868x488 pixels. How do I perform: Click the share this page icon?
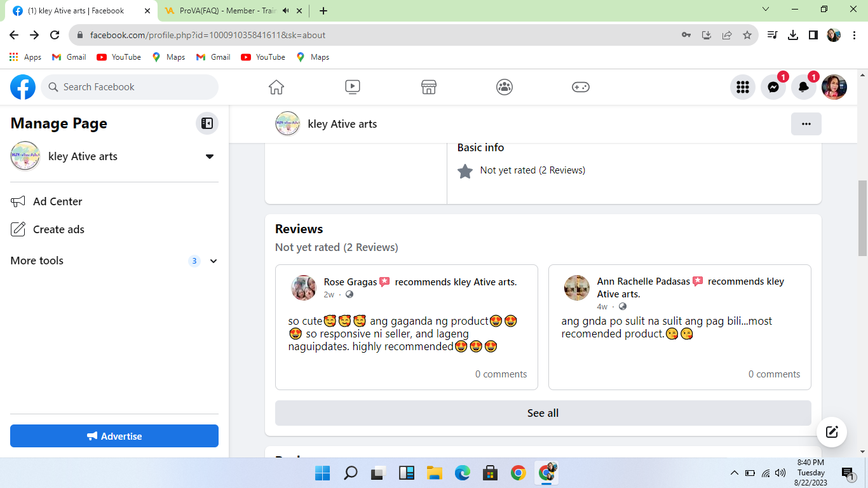click(727, 35)
